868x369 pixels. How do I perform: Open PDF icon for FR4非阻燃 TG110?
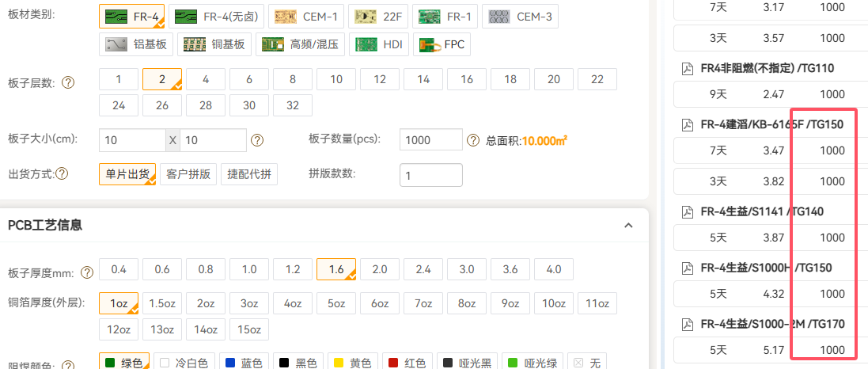[x=688, y=68]
